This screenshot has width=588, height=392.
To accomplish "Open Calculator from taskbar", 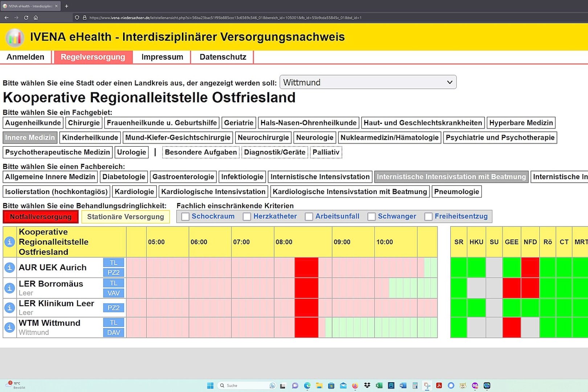I will click(415, 385).
